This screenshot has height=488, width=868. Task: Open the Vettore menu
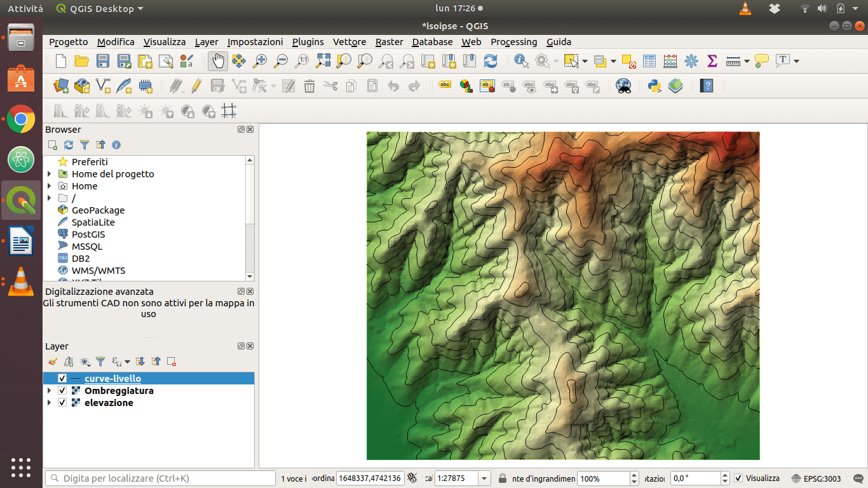[x=349, y=42]
